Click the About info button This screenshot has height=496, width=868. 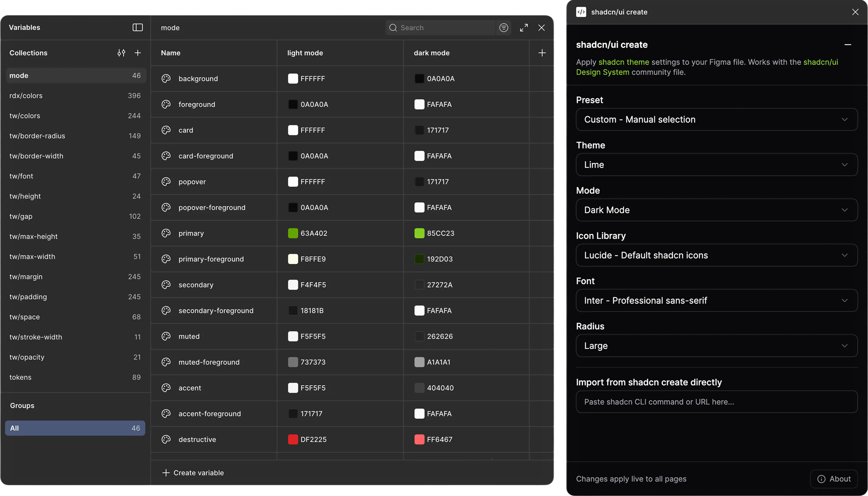coord(834,479)
